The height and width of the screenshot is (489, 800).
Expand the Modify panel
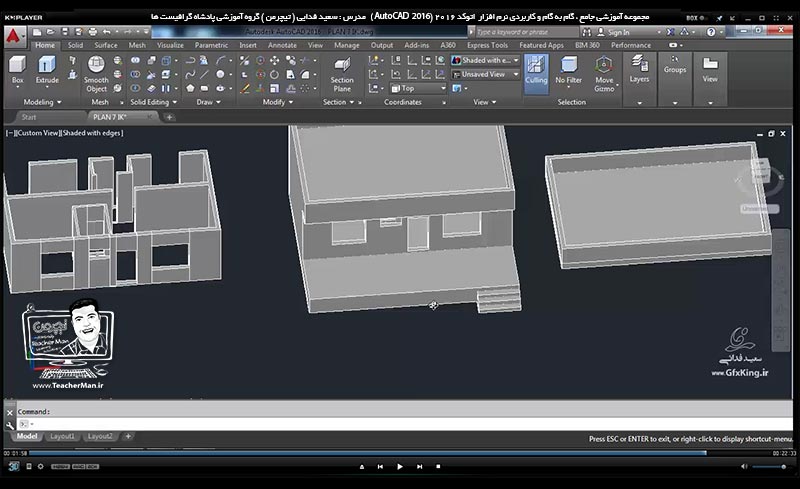coord(278,102)
